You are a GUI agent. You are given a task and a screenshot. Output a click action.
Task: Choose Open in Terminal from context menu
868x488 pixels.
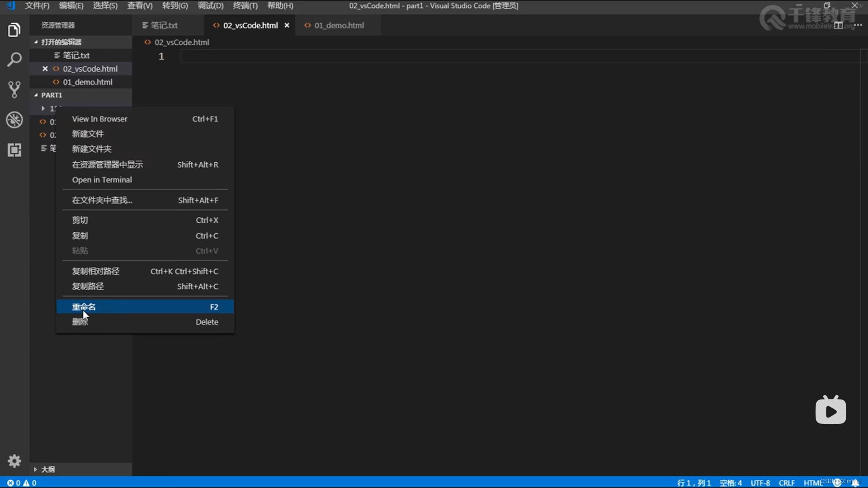click(145, 179)
